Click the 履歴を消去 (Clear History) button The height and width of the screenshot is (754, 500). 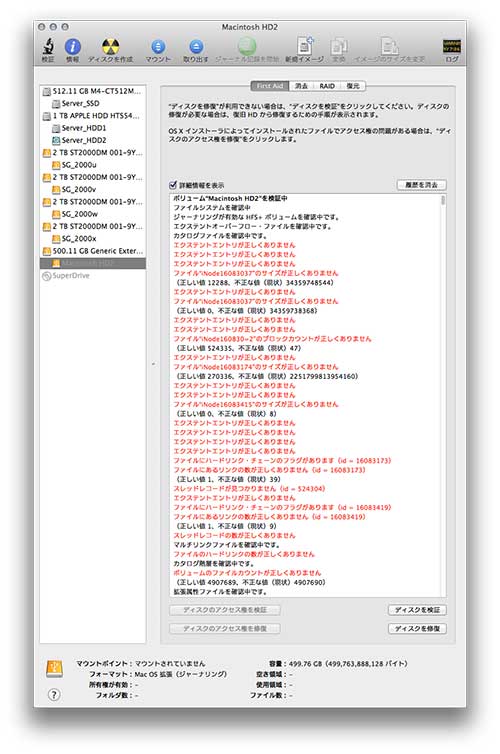coord(422,185)
